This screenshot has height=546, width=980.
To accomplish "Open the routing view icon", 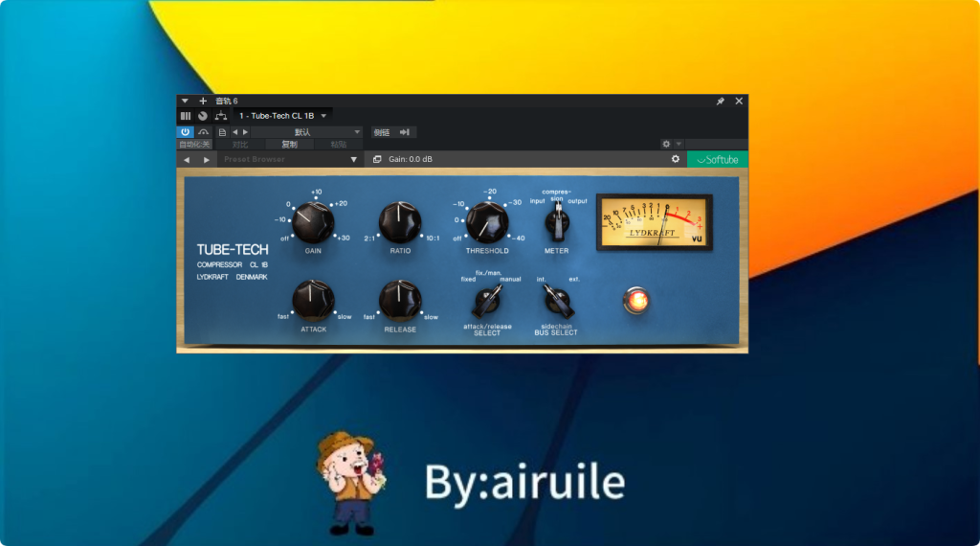I will coord(221,116).
